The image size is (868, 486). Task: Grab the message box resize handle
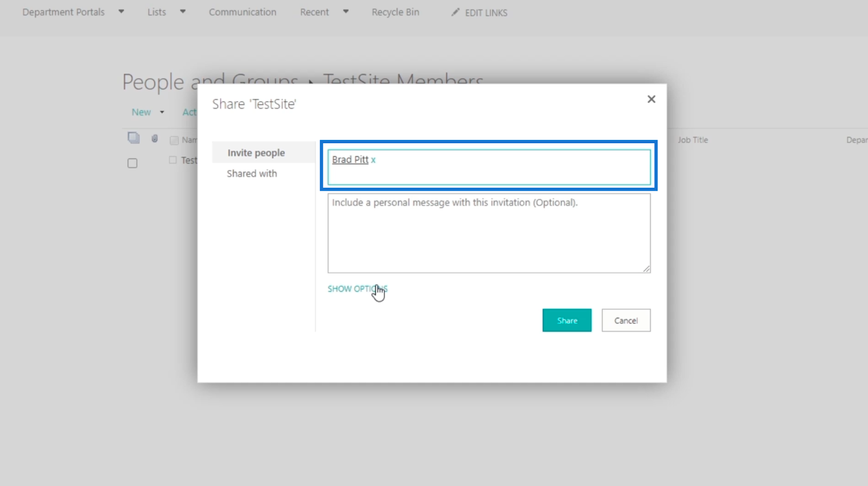coord(647,269)
